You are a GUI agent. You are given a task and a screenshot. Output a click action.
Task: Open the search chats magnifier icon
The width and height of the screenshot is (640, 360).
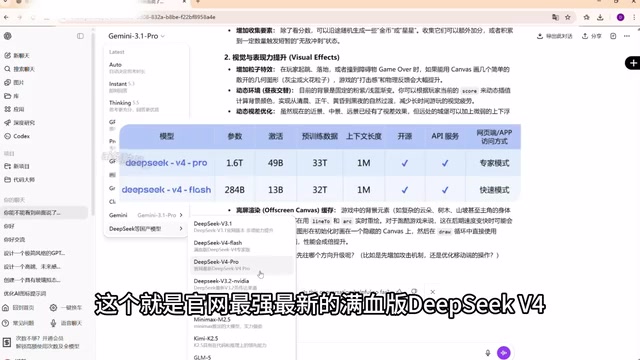pyautogui.click(x=7, y=69)
